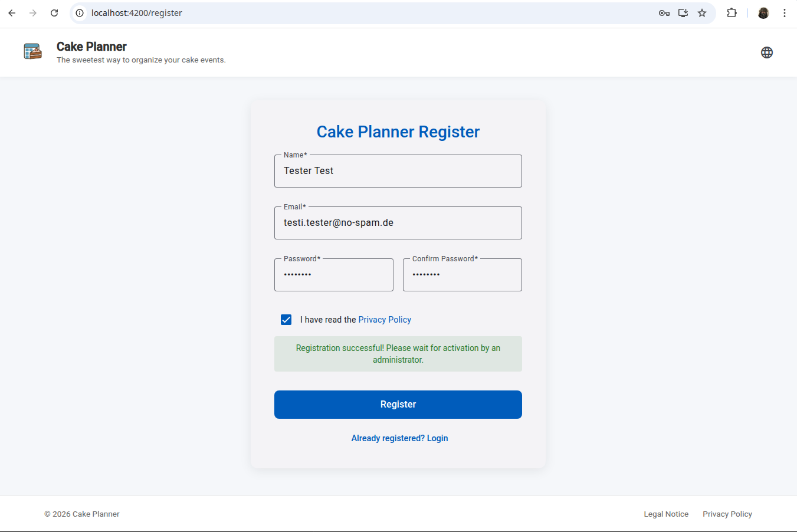Screen dimensions: 797x532
Task: Click the browser profile avatar
Action: (x=763, y=12)
